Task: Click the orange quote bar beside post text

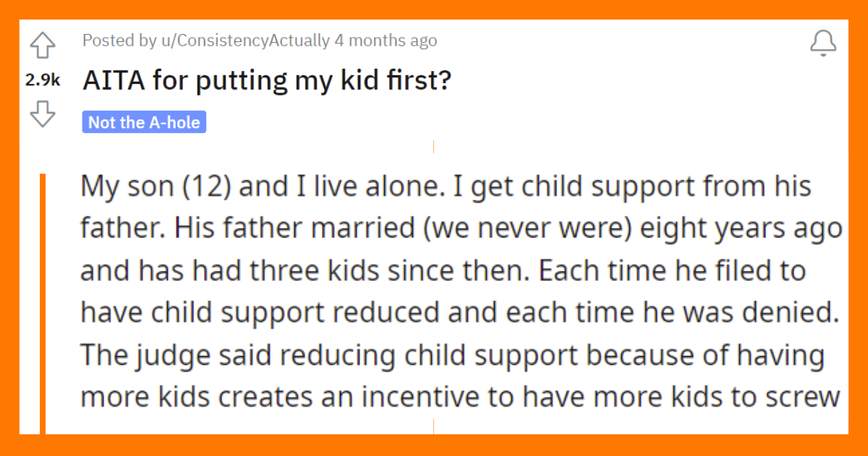Action: coord(43,304)
